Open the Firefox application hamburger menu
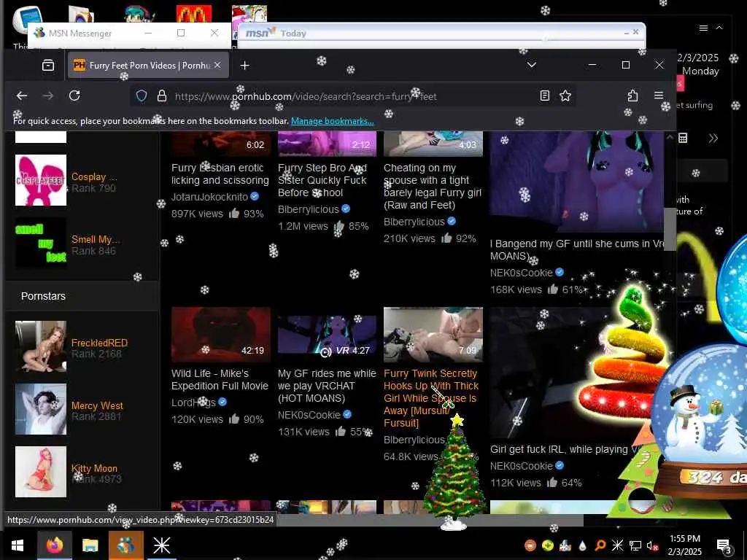Viewport: 747px width, 560px height. (x=659, y=96)
